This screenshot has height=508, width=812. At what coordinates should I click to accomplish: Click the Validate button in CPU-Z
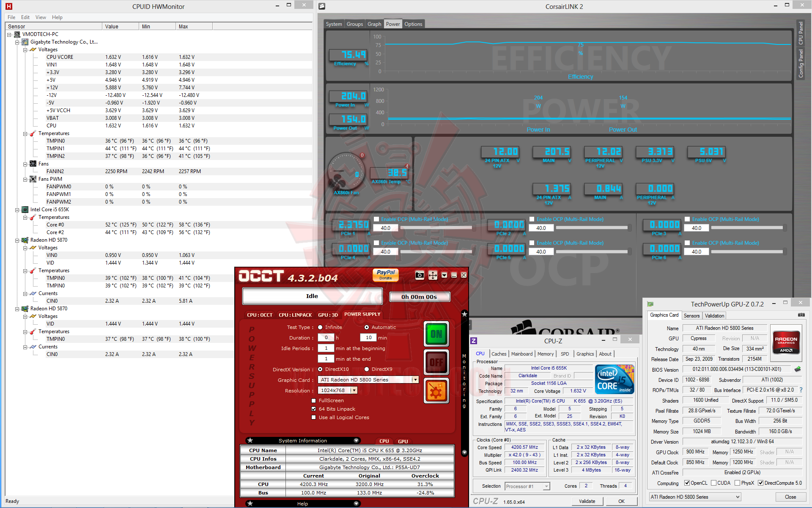587,501
